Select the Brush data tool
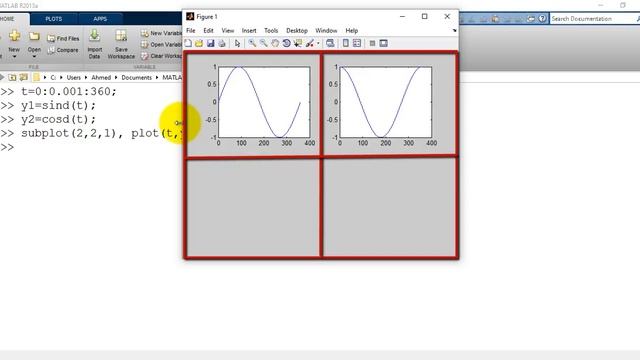Image resolution: width=640 pixels, height=360 pixels. coord(310,43)
